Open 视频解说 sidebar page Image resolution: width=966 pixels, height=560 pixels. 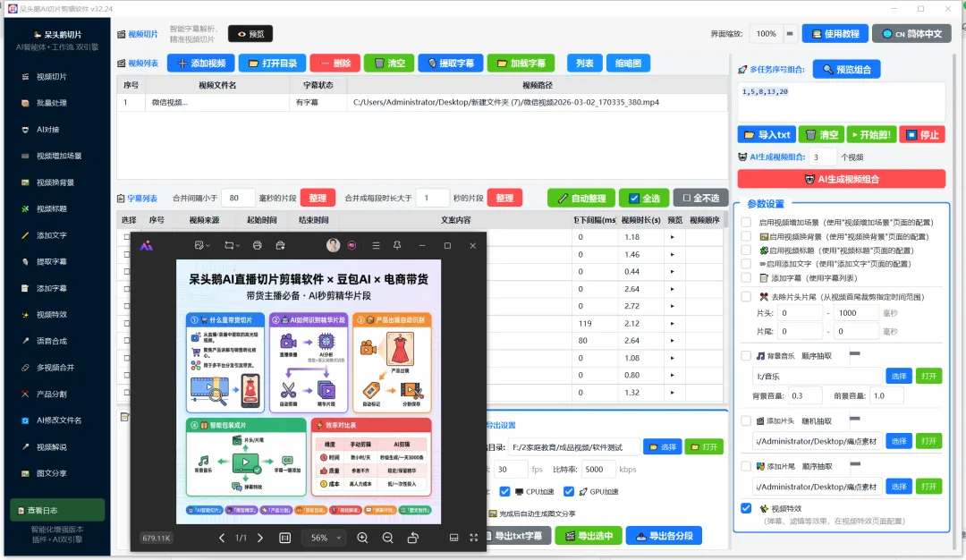[x=51, y=446]
